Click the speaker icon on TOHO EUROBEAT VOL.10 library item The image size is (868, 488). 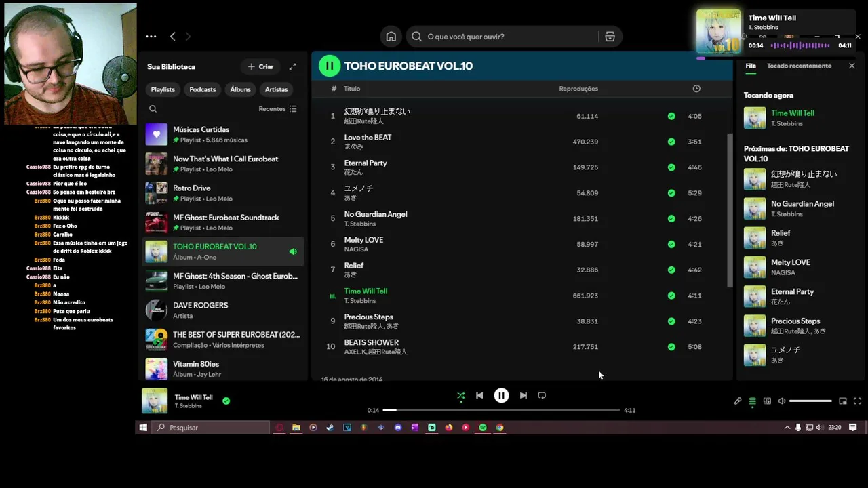293,252
